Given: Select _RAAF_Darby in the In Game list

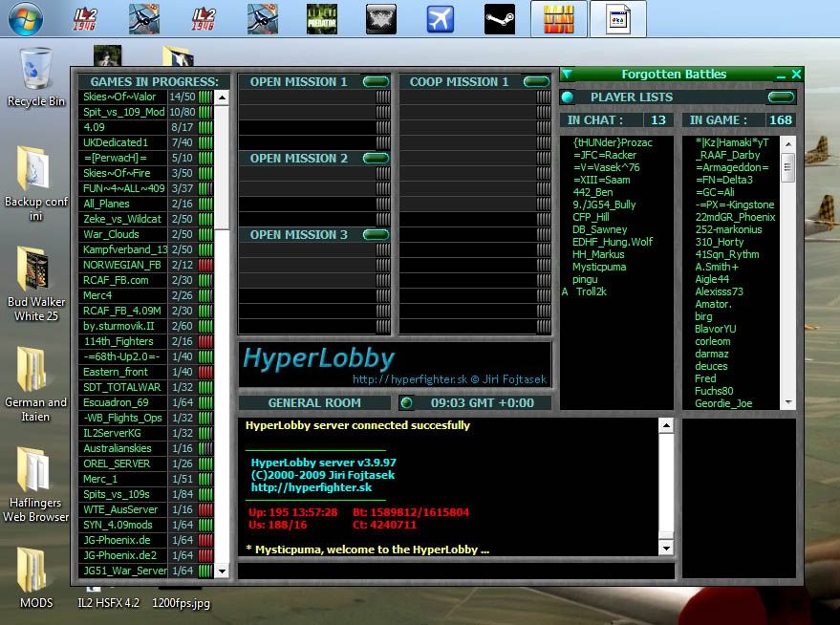Looking at the screenshot, I should 727,155.
